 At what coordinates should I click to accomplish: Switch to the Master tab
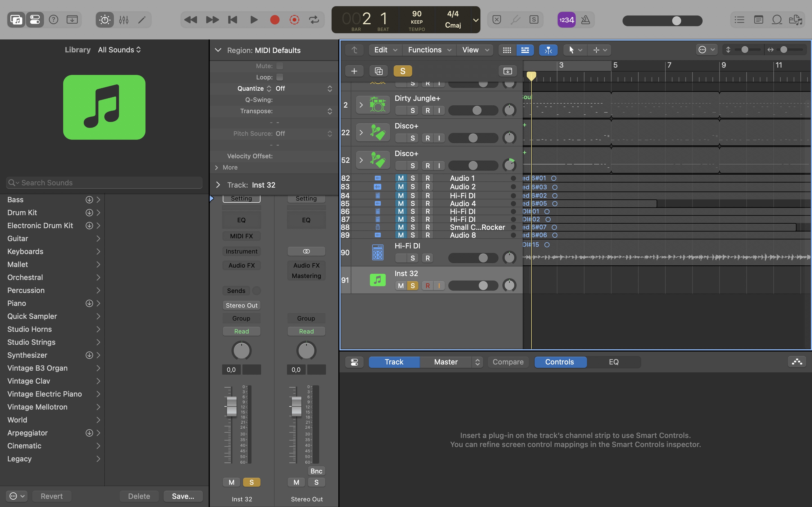pos(445,362)
